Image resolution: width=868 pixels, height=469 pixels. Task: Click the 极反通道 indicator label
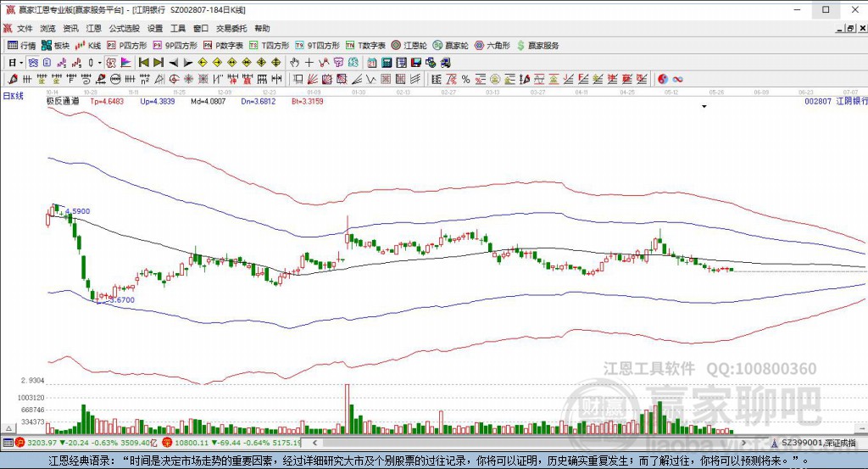(63, 101)
